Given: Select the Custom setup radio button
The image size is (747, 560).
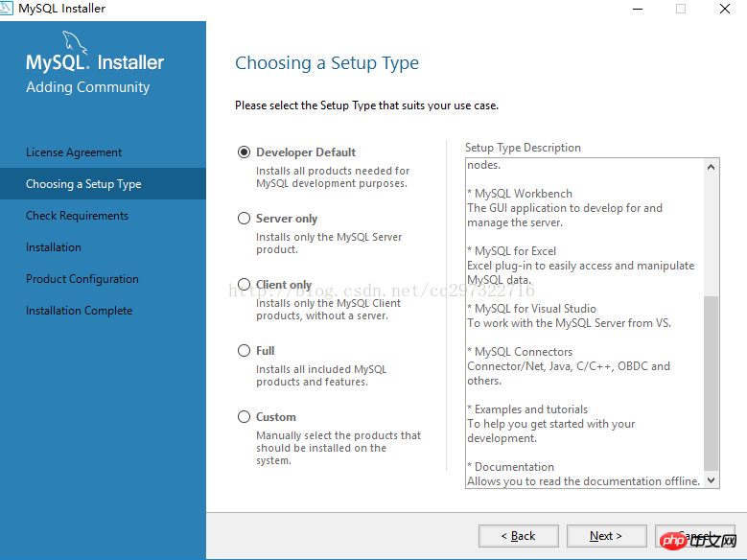Looking at the screenshot, I should 244,417.
